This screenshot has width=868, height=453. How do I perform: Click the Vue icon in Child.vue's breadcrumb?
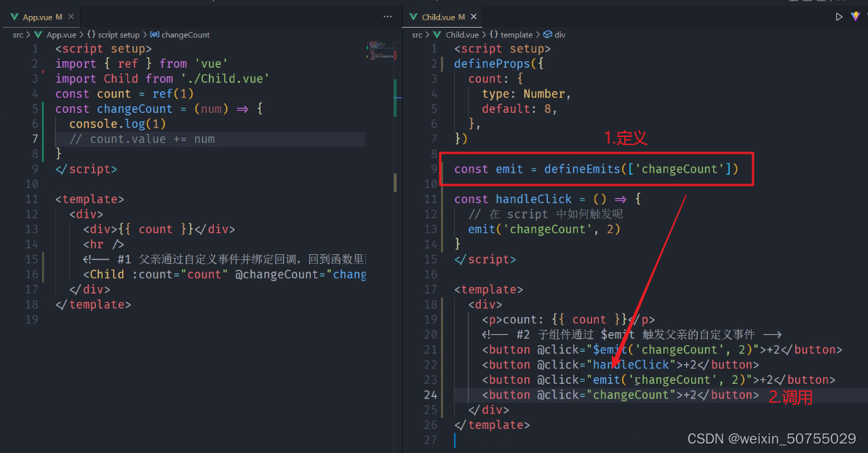(437, 34)
